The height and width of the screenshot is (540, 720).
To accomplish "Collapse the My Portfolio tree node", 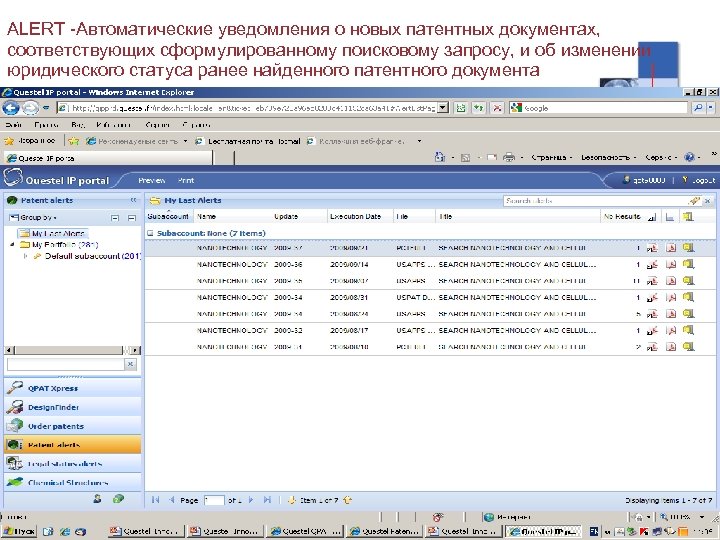I will (x=12, y=244).
